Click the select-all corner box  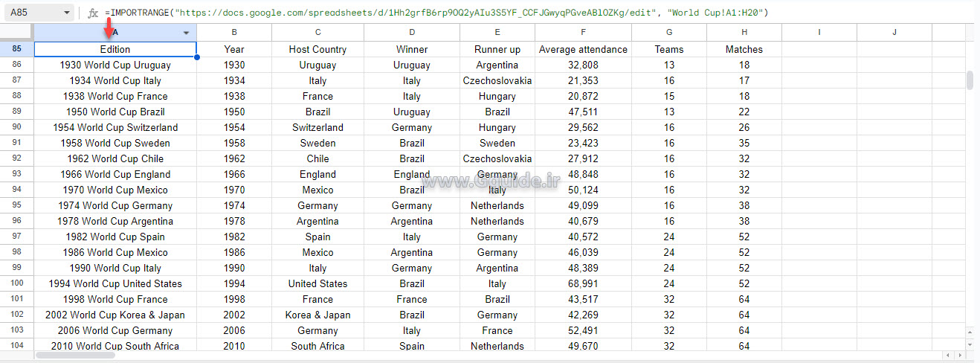(16, 32)
